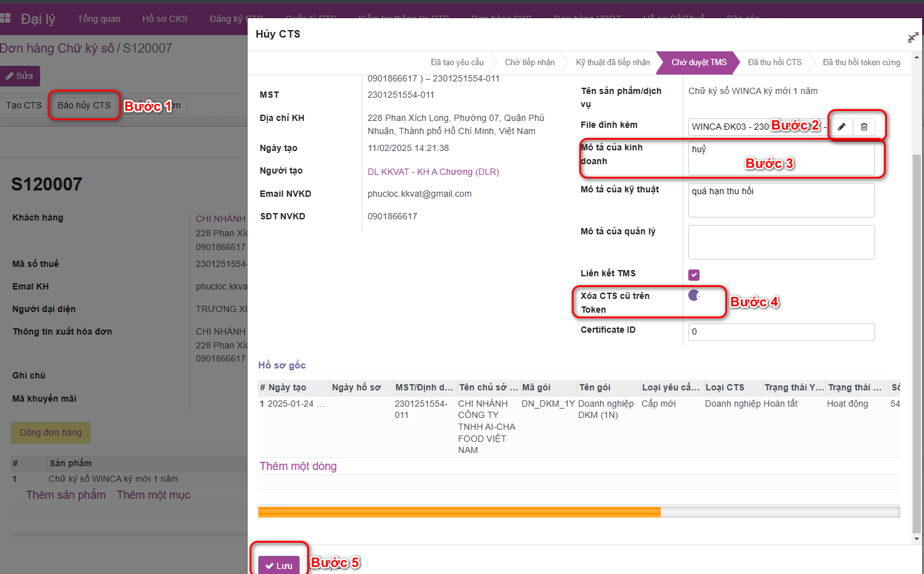Select the Đã thu hồi CTS status stage
The width and height of the screenshot is (924, 574).
click(x=774, y=63)
